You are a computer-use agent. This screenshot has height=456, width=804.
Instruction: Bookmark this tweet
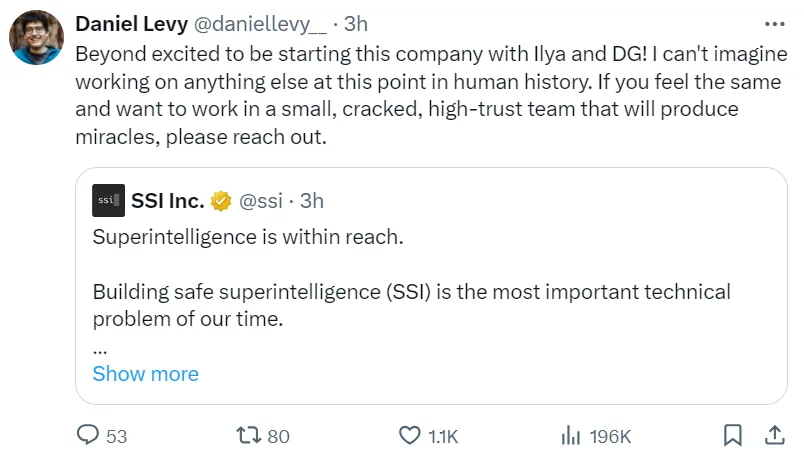click(x=732, y=435)
